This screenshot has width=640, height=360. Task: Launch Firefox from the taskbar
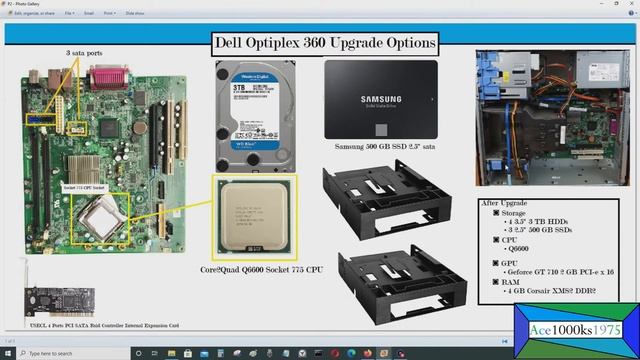pos(368,353)
